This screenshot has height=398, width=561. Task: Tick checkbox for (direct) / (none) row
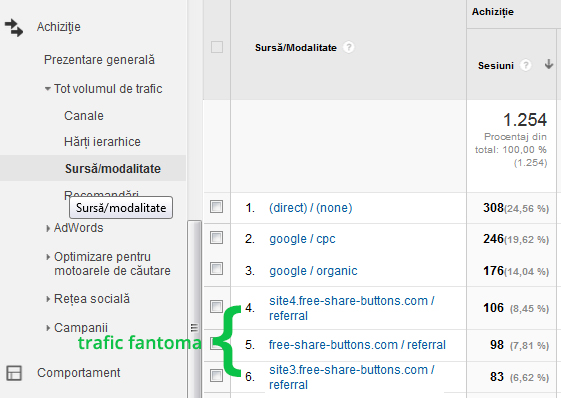tap(216, 207)
